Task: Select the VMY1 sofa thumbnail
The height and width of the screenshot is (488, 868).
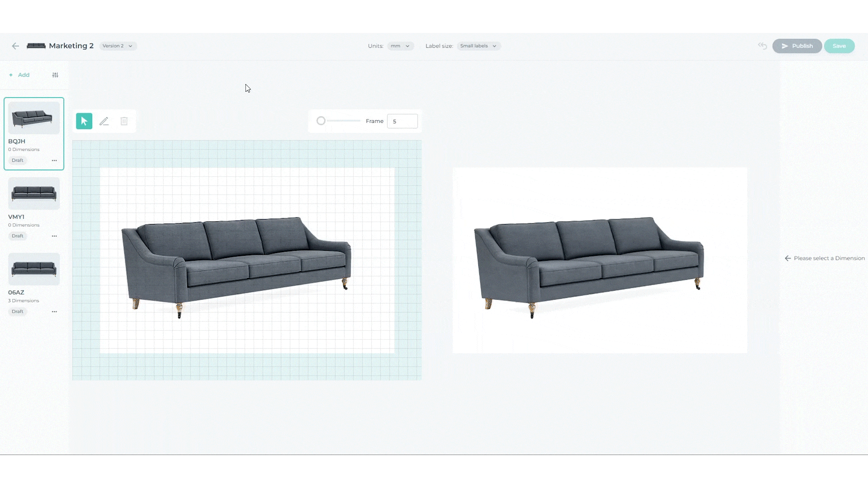Action: coord(34,193)
